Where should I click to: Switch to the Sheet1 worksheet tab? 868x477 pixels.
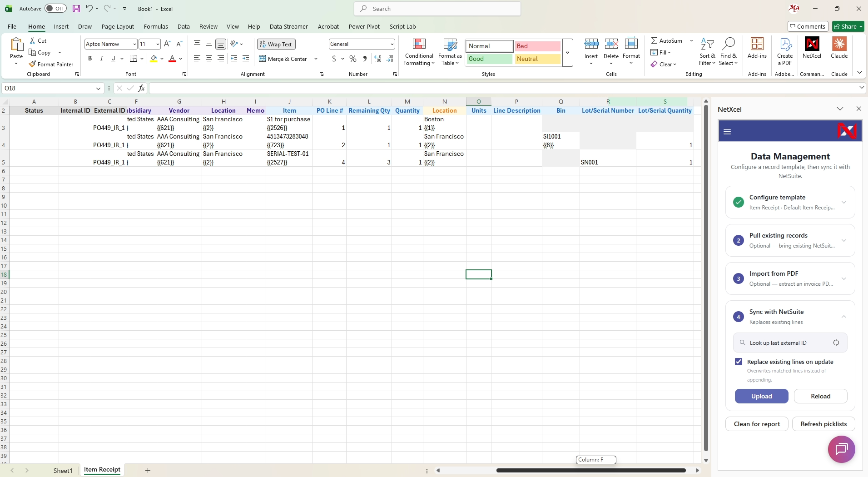coord(63,470)
